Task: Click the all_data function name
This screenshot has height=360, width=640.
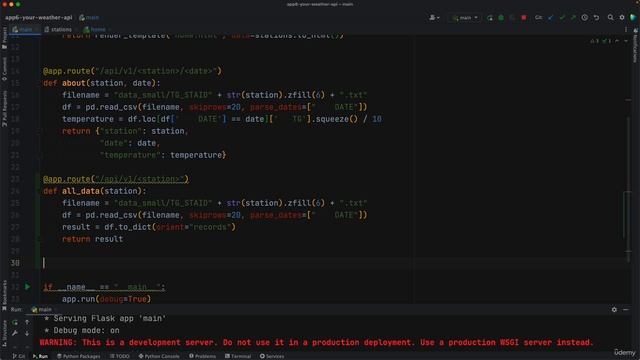Action: [80, 191]
